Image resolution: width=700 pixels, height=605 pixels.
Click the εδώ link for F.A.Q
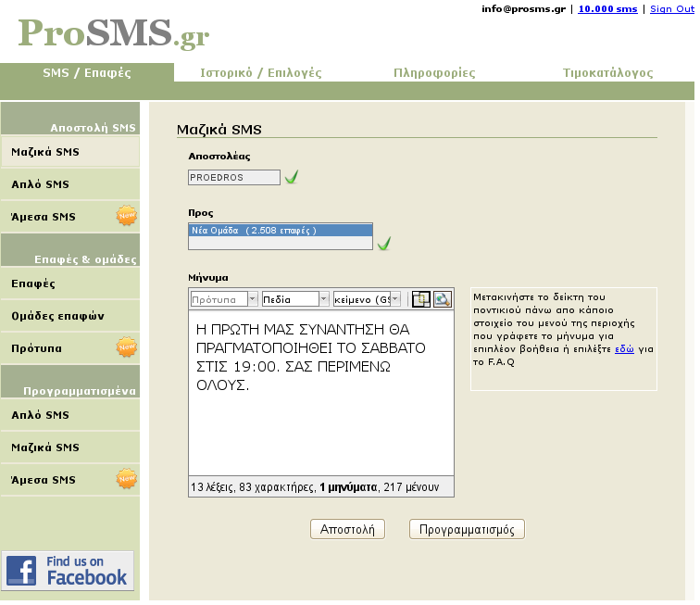[624, 349]
